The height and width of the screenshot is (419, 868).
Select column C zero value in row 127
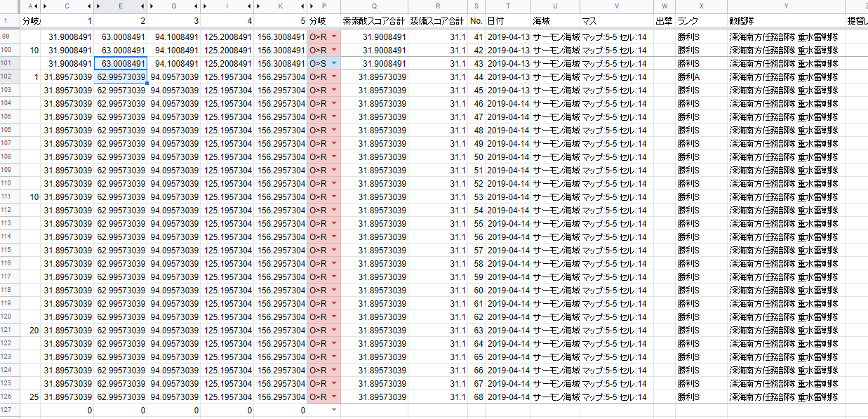[x=68, y=410]
